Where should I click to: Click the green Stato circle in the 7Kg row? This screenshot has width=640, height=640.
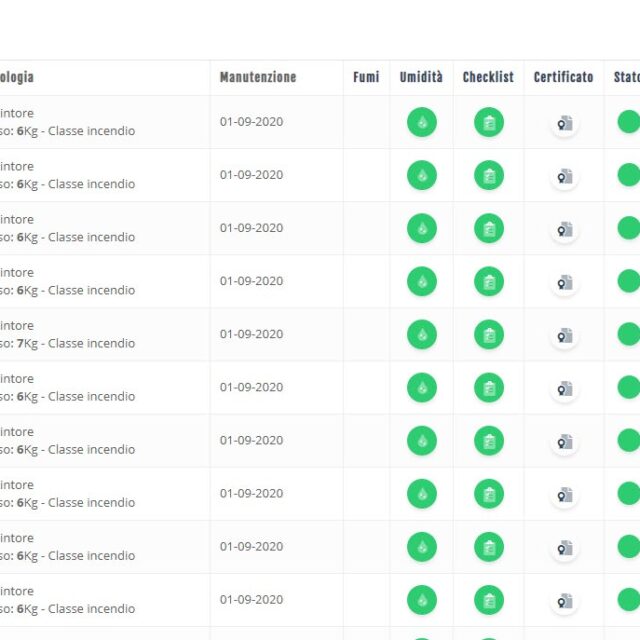(x=628, y=335)
